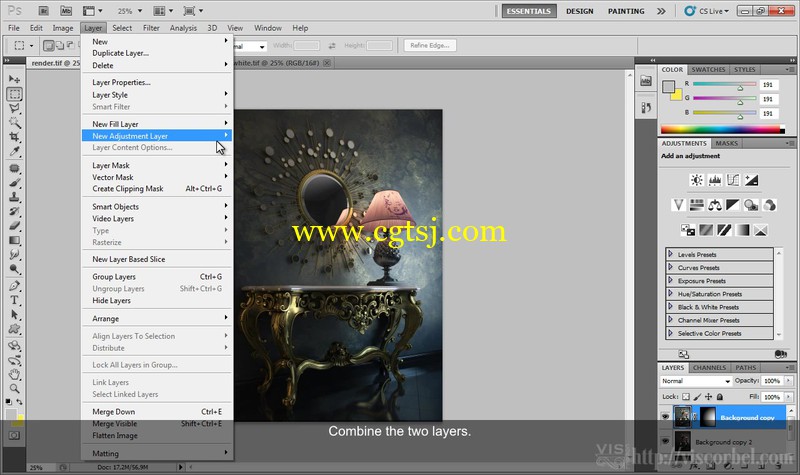Add a Color Balance adjustment
Image resolution: width=800 pixels, height=475 pixels.
pos(715,205)
